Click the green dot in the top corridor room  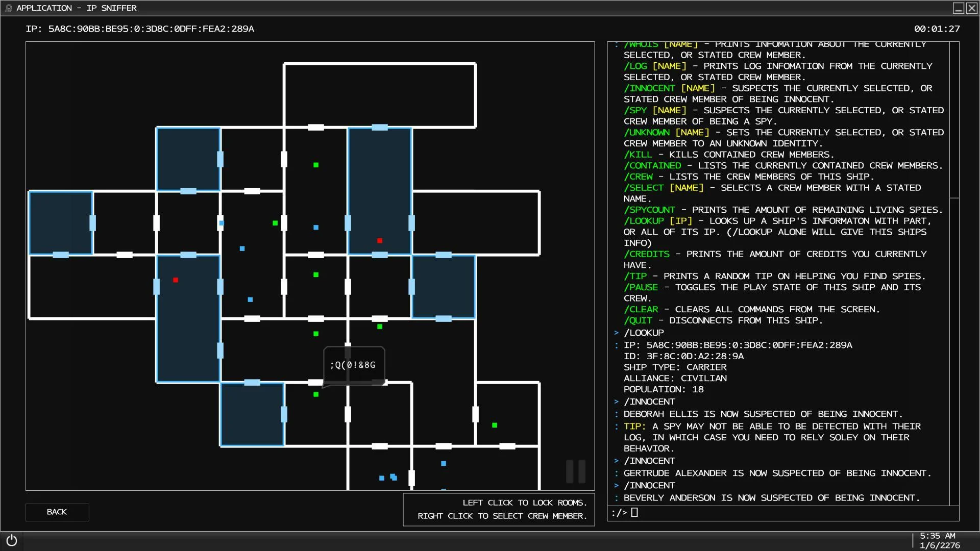316,165
